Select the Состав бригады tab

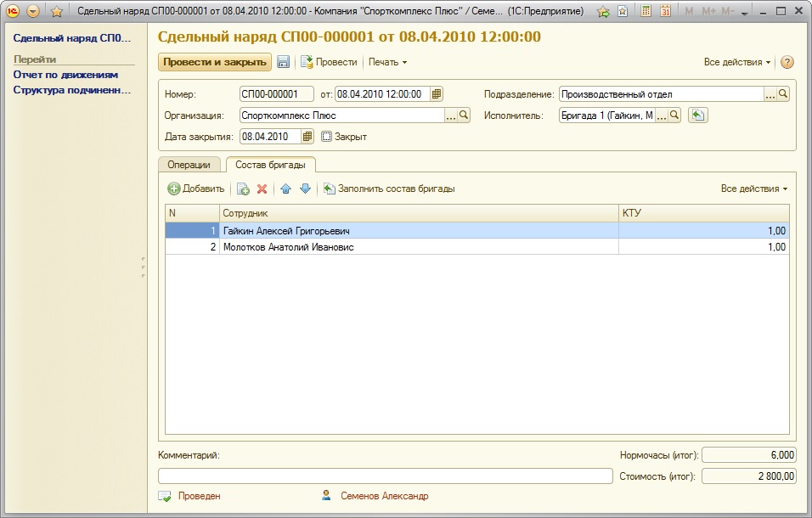pyautogui.click(x=270, y=165)
